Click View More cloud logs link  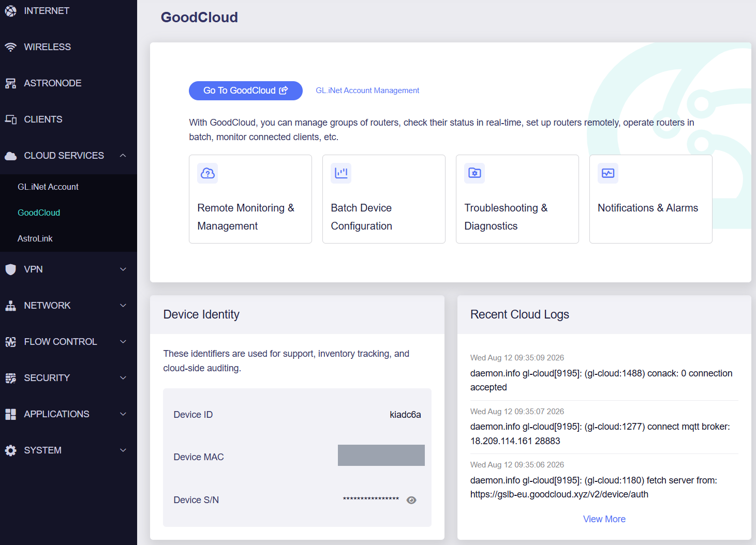pyautogui.click(x=604, y=519)
